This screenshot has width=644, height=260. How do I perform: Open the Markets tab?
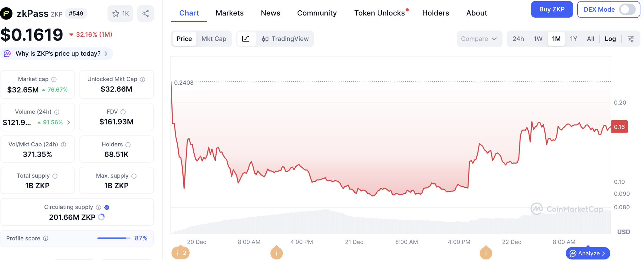pyautogui.click(x=230, y=13)
